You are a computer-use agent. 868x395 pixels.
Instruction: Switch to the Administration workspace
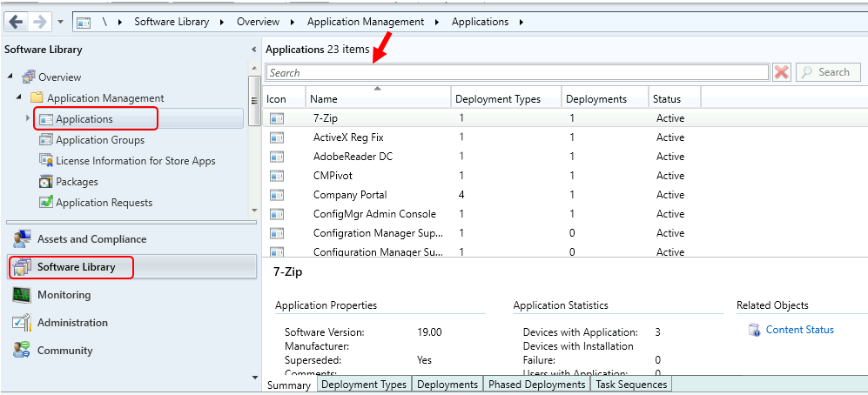[x=131, y=323]
